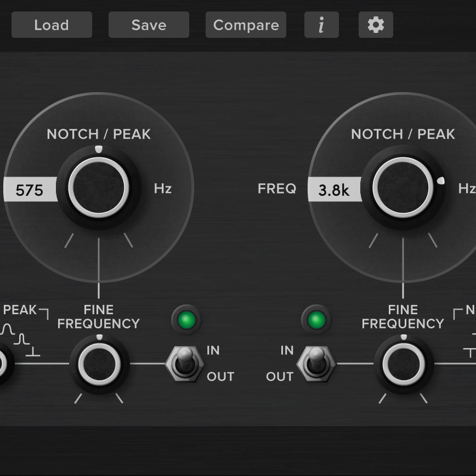Click the left NOTCH / PEAK frequency knob

pyautogui.click(x=99, y=188)
